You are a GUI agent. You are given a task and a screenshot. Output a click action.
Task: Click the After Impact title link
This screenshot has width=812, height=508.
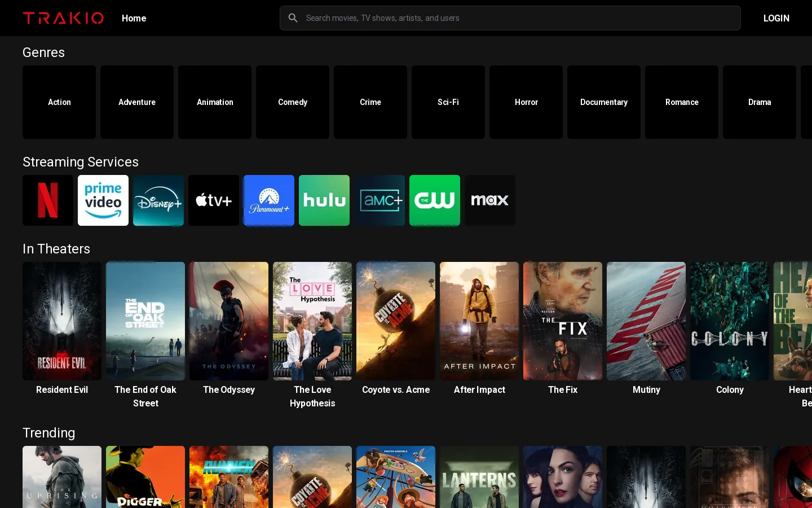479,389
